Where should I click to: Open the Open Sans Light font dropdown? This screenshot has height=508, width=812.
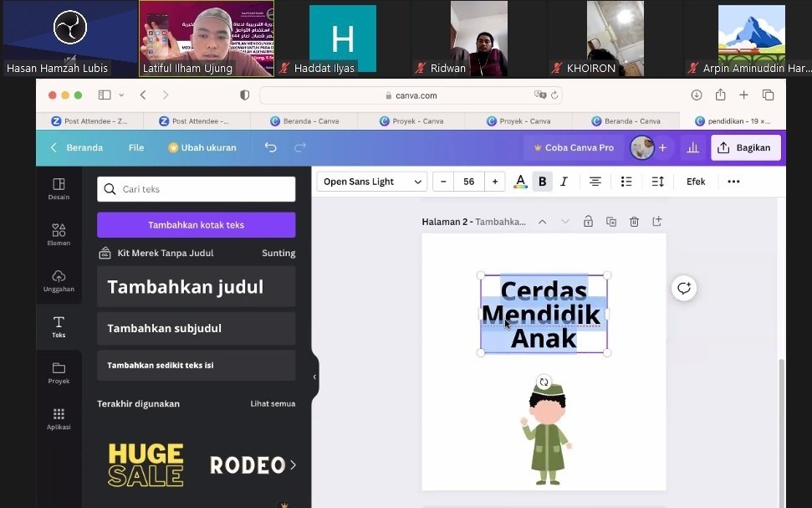tap(371, 182)
